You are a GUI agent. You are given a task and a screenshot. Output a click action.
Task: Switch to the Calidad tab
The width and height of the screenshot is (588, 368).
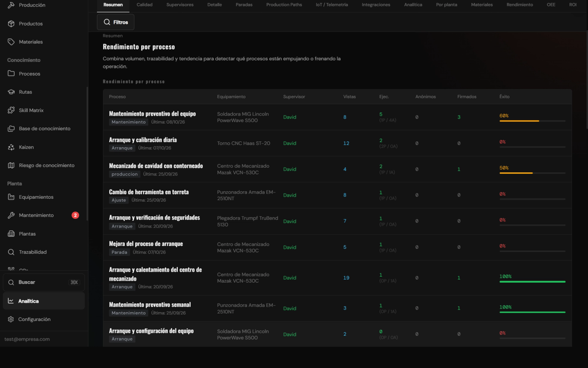click(145, 5)
